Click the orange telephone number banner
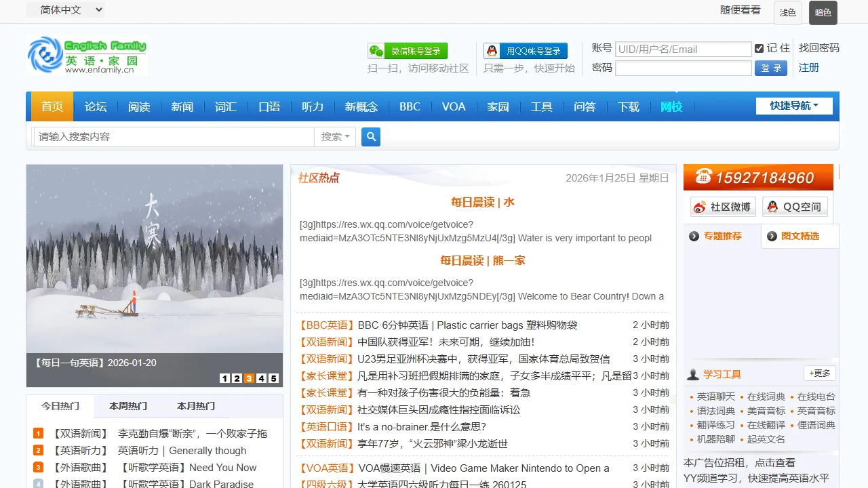The image size is (868, 488). 758,178
